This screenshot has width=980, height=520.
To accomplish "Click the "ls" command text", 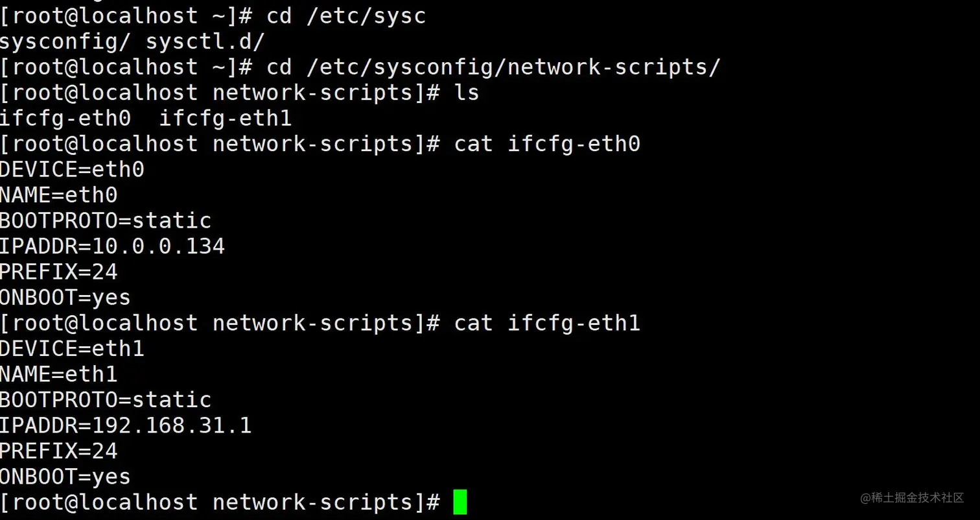I will pyautogui.click(x=467, y=93).
